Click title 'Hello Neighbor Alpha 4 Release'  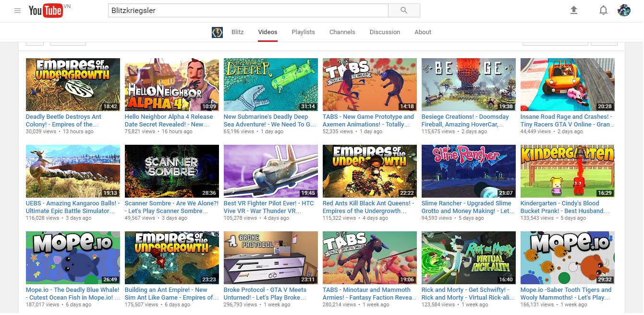click(x=169, y=120)
